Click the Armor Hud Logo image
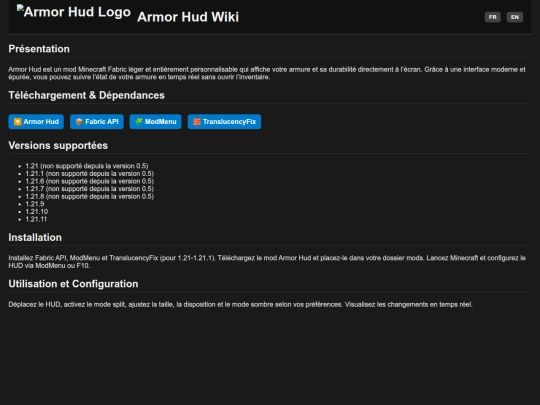The image size is (540, 405). 74,12
